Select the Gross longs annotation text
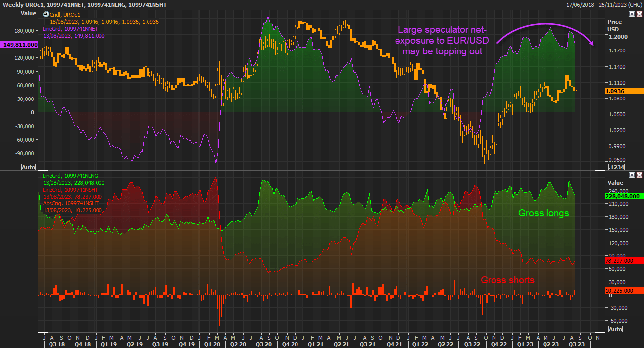Screen dimensions: 644x348 click(x=544, y=213)
